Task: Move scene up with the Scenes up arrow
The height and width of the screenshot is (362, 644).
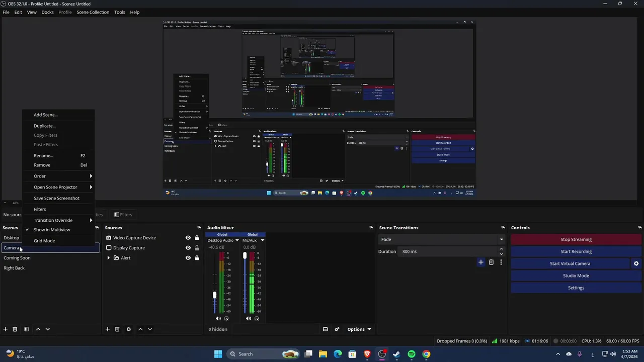Action: point(38,329)
